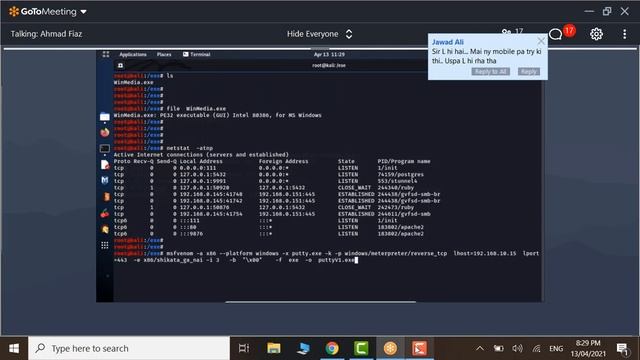This screenshot has width=640, height=360.
Task: Open the three-dot more options menu
Action: pos(624,34)
